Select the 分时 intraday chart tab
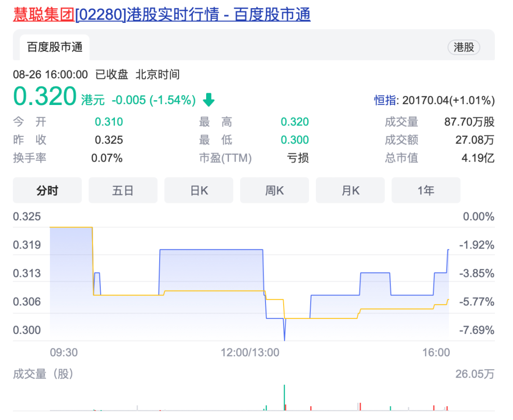The width and height of the screenshot is (513, 420). click(47, 190)
